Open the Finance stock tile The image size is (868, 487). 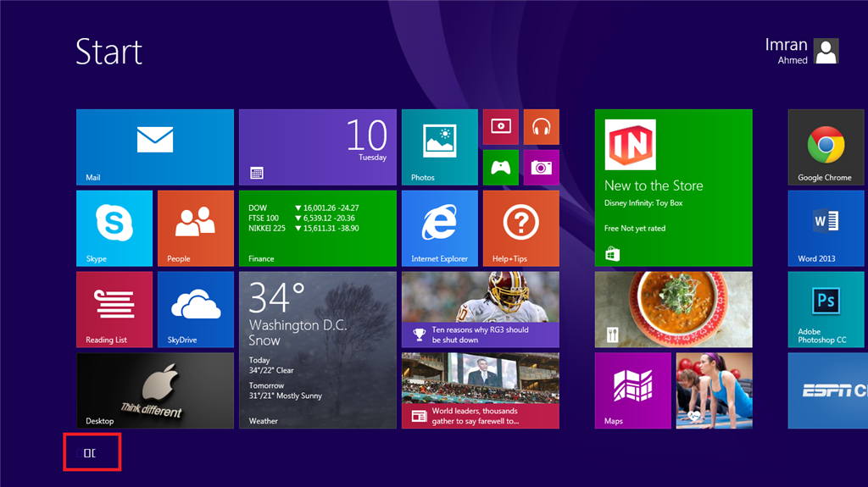318,229
